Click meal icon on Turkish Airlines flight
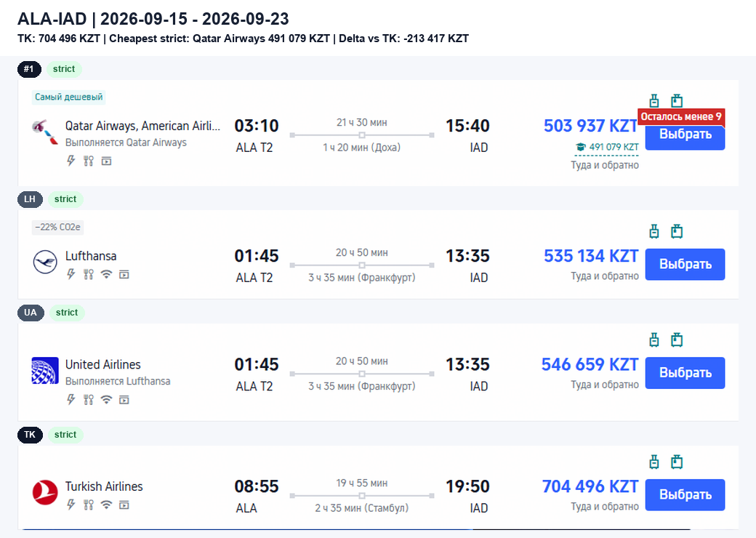 pyautogui.click(x=88, y=505)
